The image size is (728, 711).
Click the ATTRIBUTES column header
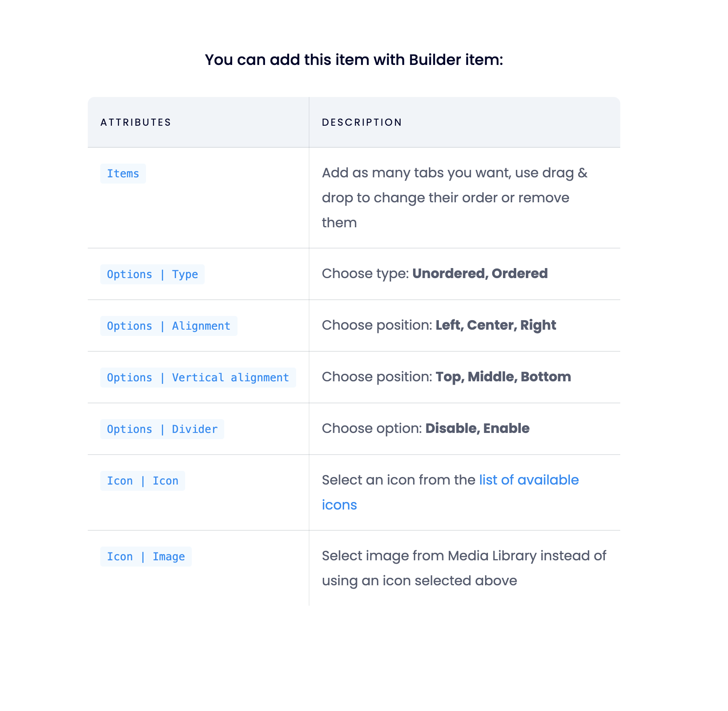point(136,122)
